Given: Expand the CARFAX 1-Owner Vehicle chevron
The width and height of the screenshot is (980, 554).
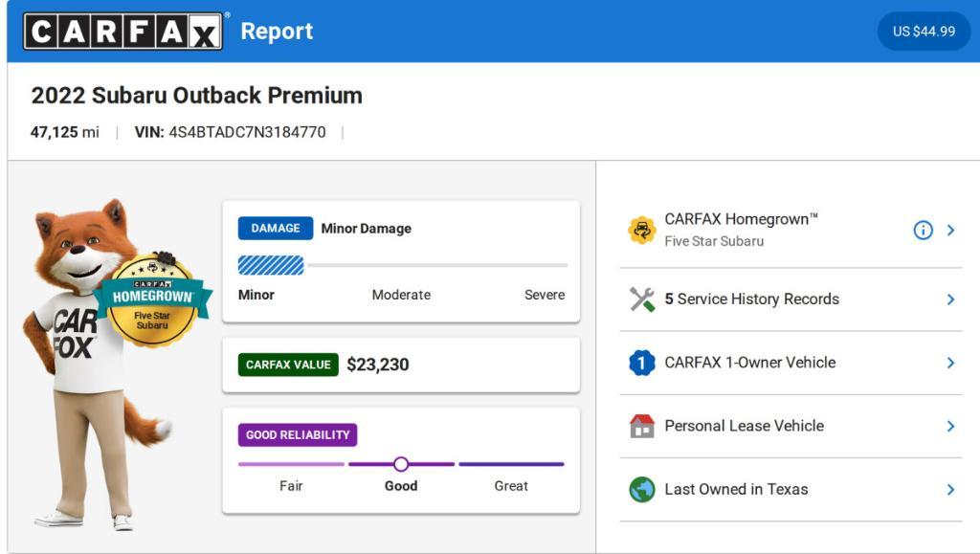Looking at the screenshot, I should click(950, 363).
